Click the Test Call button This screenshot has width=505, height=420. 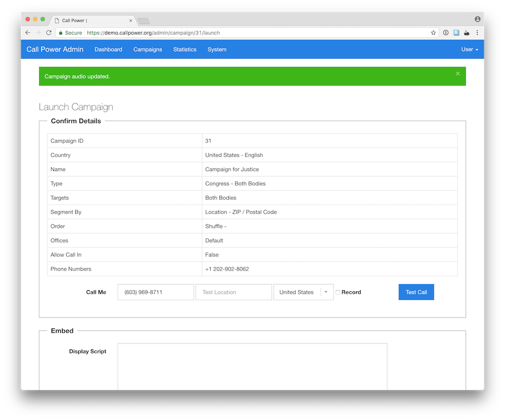[416, 292]
